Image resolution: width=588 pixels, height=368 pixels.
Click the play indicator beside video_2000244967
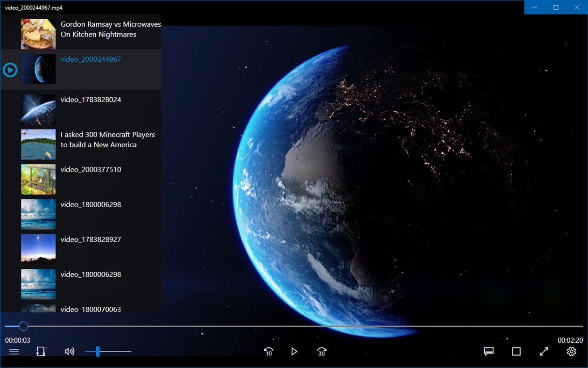tap(10, 69)
